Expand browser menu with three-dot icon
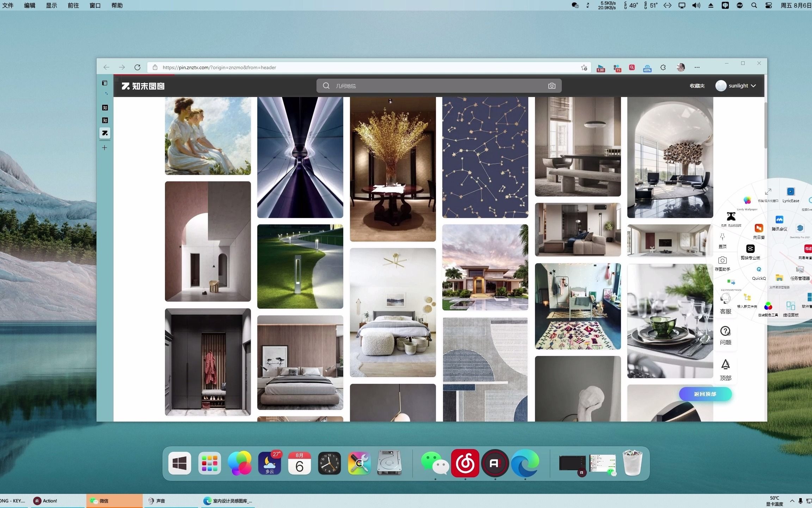 (696, 67)
